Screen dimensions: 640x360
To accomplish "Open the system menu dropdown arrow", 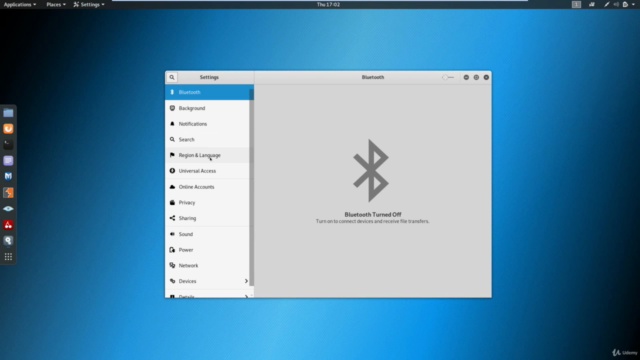I will pyautogui.click(x=633, y=4).
